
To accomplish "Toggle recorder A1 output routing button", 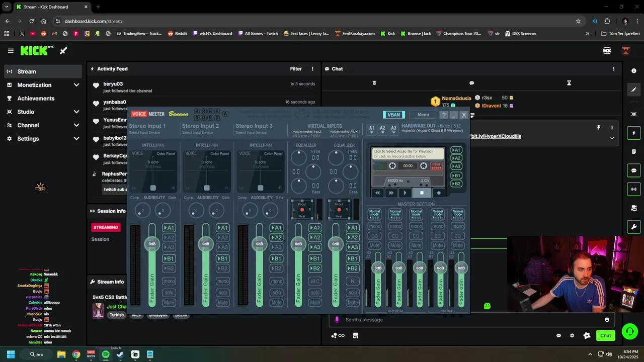I will coord(456,150).
